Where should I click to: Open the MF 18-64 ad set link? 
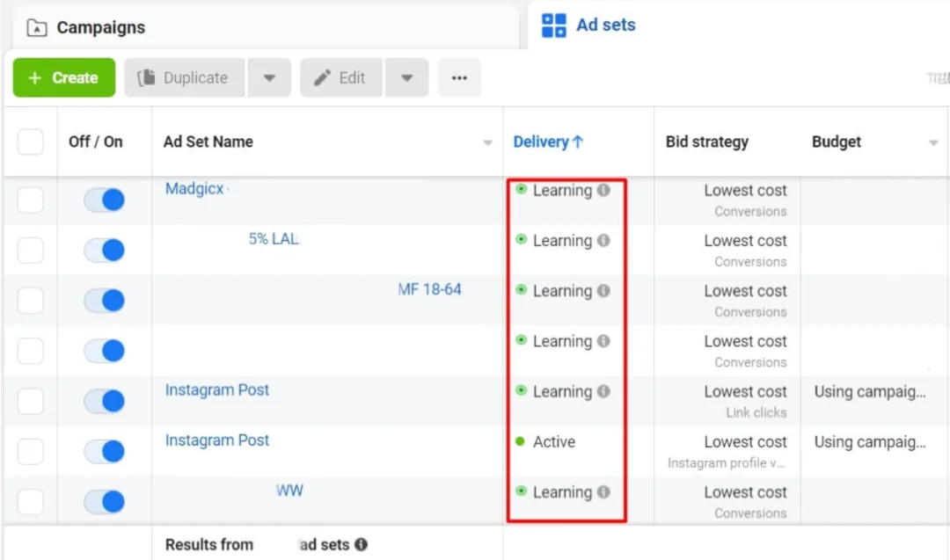point(429,289)
